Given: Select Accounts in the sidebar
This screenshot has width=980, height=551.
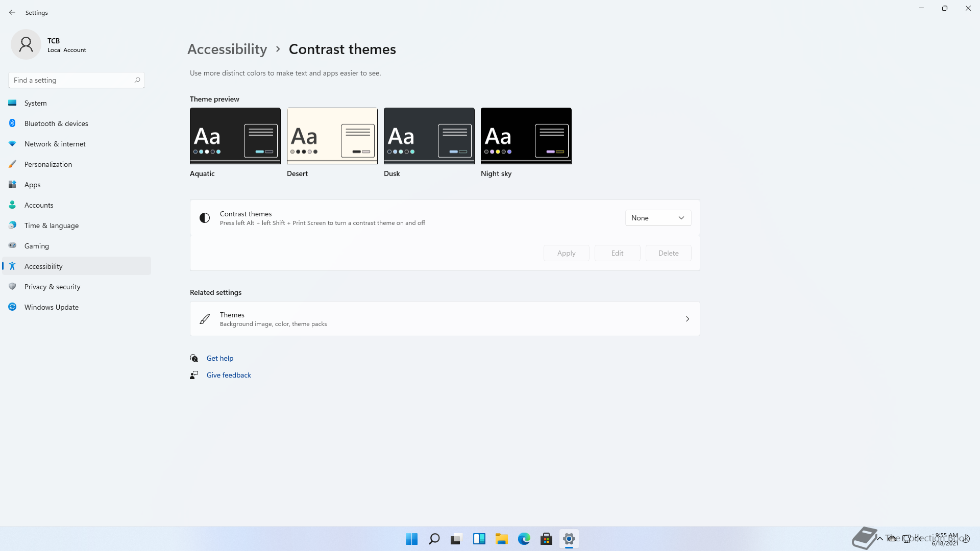Looking at the screenshot, I should pos(77,205).
